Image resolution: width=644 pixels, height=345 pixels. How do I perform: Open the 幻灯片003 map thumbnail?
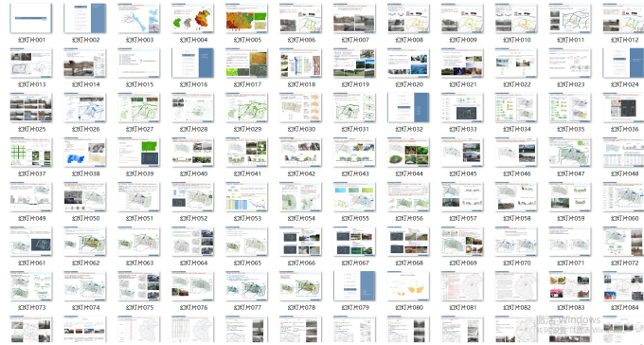[139, 19]
